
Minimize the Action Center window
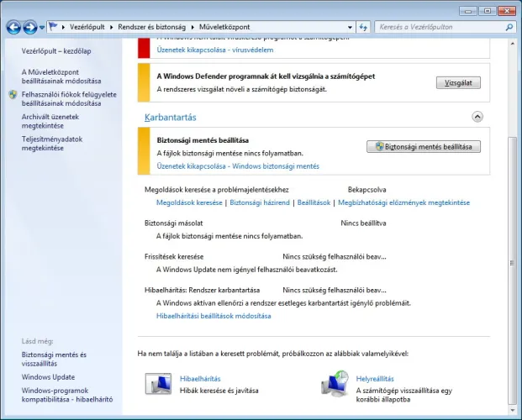pos(468,11)
